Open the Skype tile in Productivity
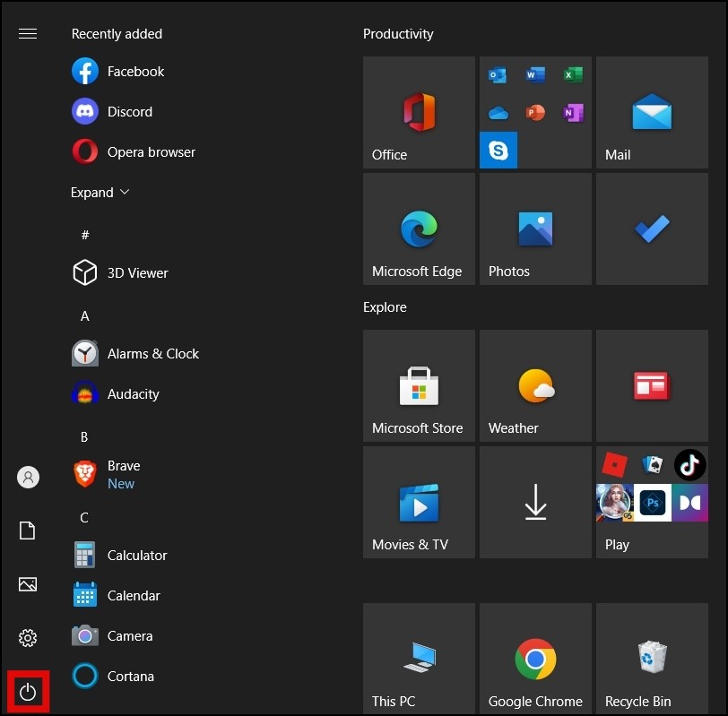Image resolution: width=728 pixels, height=716 pixels. pos(498,151)
